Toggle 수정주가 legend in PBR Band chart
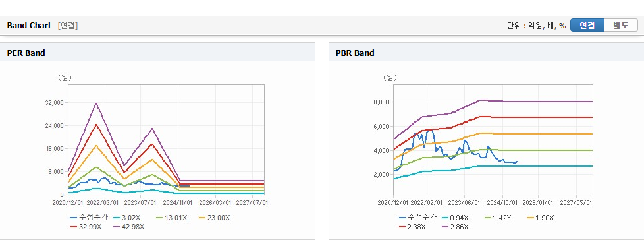The width and height of the screenshot is (644, 240). tap(417, 218)
